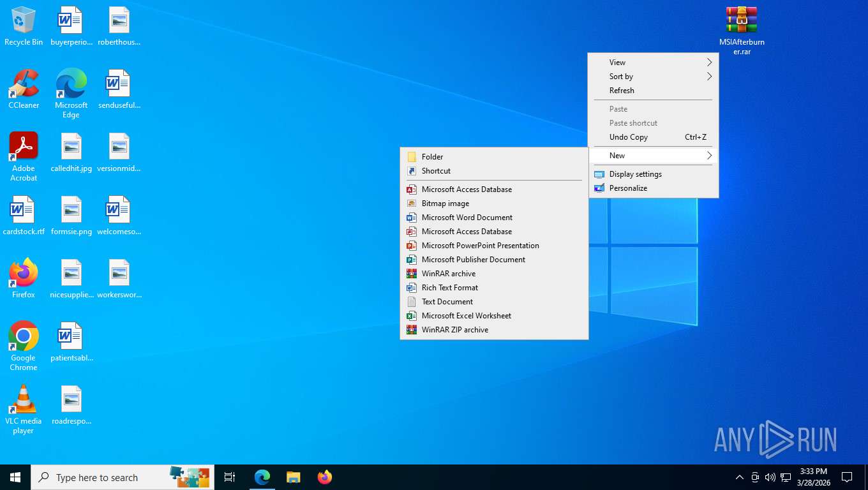868x490 pixels.
Task: Select the cardstock.rtf file icon
Action: pos(24,216)
